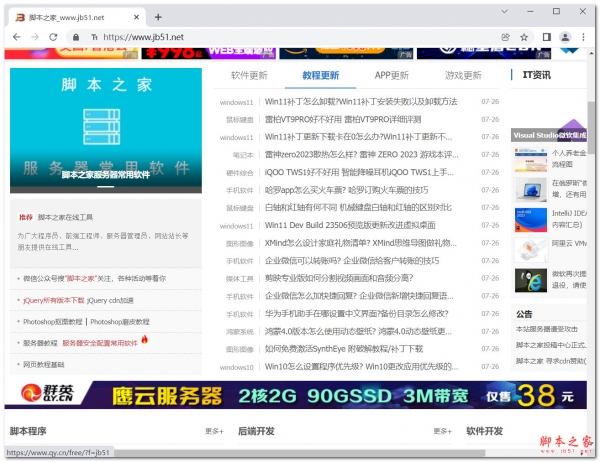Image resolution: width=600 pixels, height=462 pixels.
Task: Open Win11补丁更新下载卡在0 article
Action: click(x=358, y=137)
